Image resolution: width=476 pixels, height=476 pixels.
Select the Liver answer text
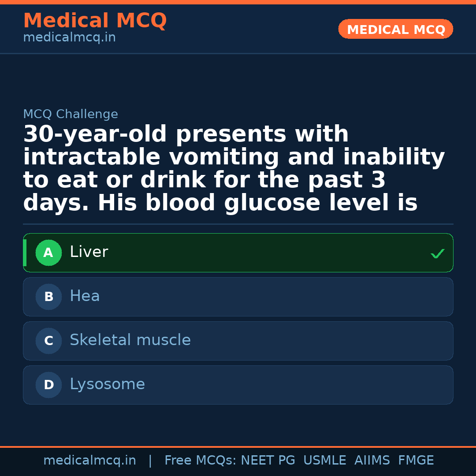[89, 252]
